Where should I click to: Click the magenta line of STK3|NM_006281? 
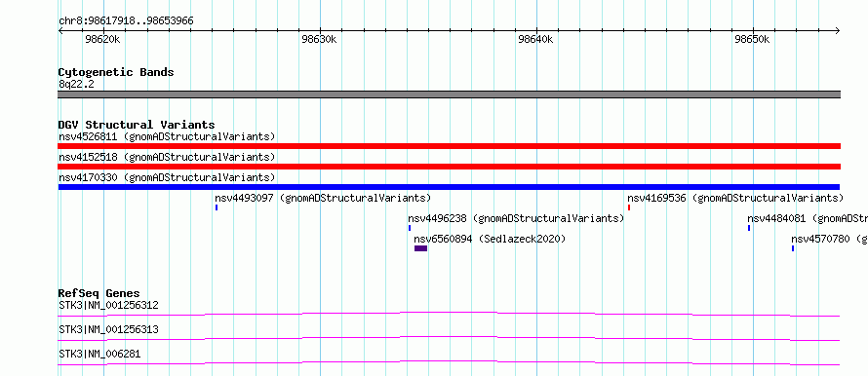click(x=449, y=362)
